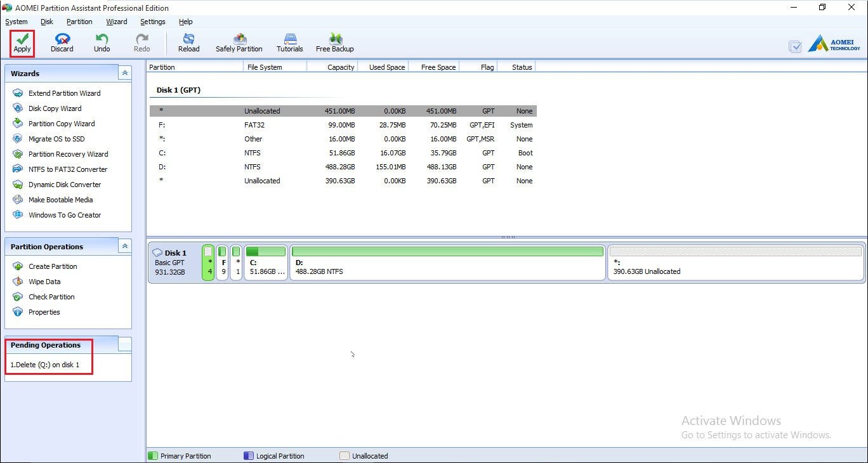Sort by File System column
Viewport: 868px width, 463px height.
[275, 67]
